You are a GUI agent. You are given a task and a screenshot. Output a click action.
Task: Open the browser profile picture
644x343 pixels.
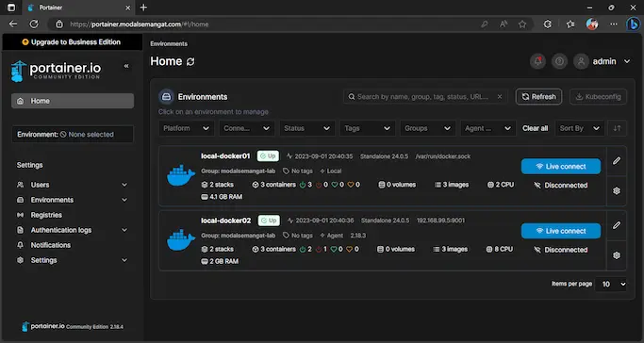tap(592, 24)
